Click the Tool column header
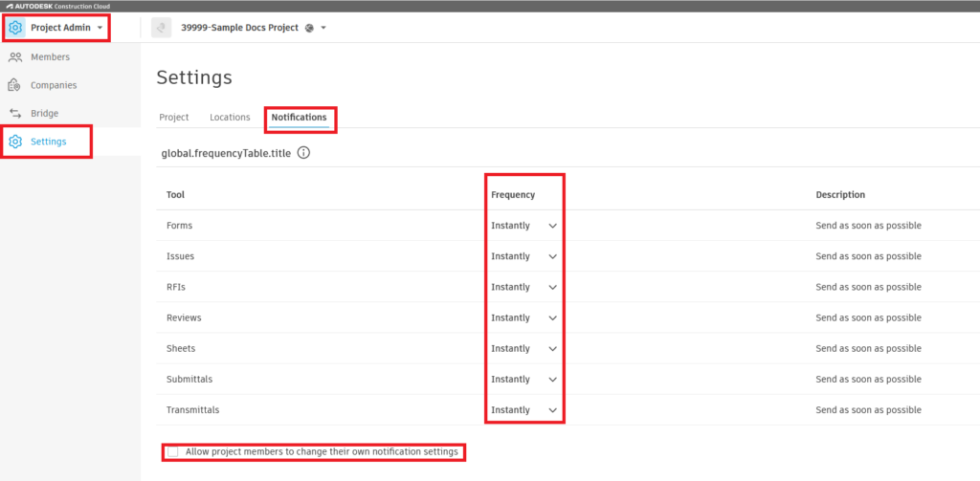980x481 pixels. (x=175, y=194)
